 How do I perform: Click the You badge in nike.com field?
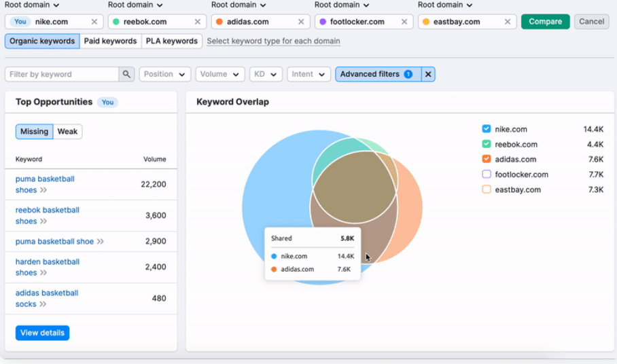(20, 22)
